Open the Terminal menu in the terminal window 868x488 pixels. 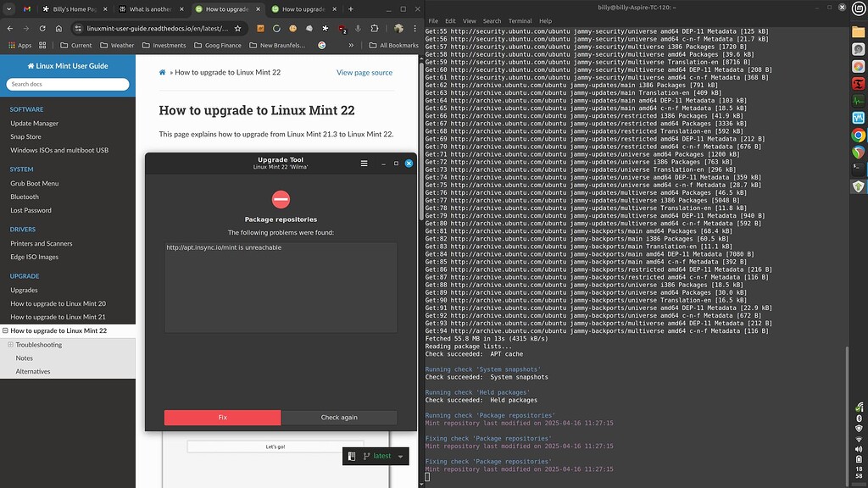point(520,20)
